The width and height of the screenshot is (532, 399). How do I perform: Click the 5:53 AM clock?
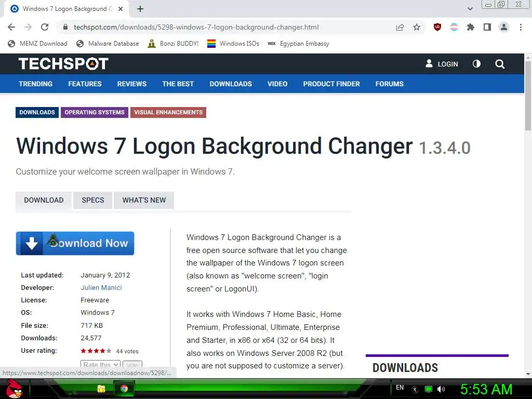(x=486, y=389)
